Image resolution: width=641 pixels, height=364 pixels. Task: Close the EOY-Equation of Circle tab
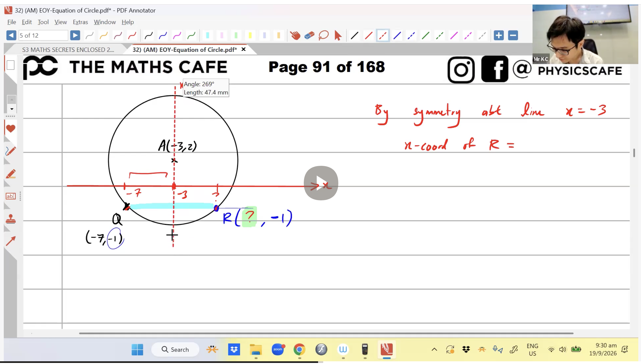pyautogui.click(x=243, y=49)
